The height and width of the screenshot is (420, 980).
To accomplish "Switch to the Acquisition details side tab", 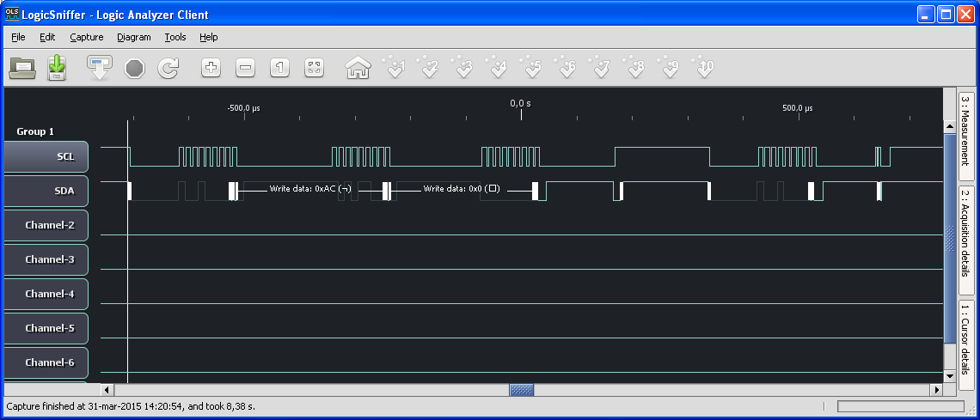I will 966,239.
